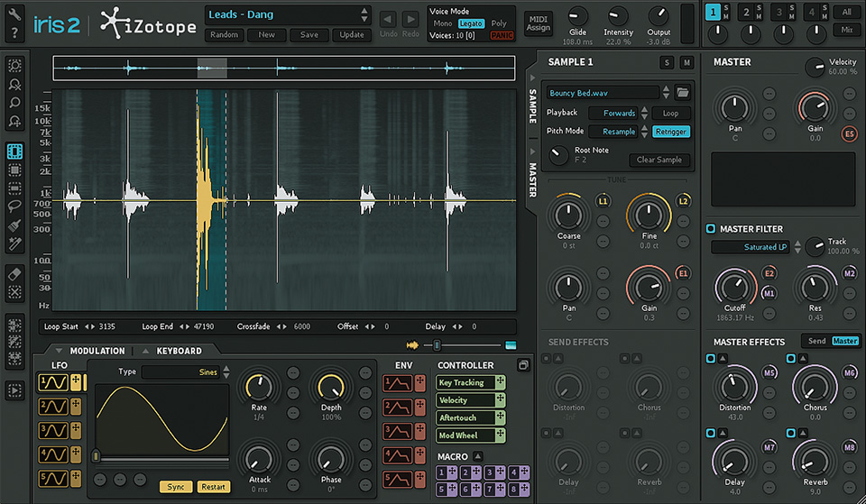Select the lasso selection tool
Screen dimensions: 866x504
click(x=15, y=206)
